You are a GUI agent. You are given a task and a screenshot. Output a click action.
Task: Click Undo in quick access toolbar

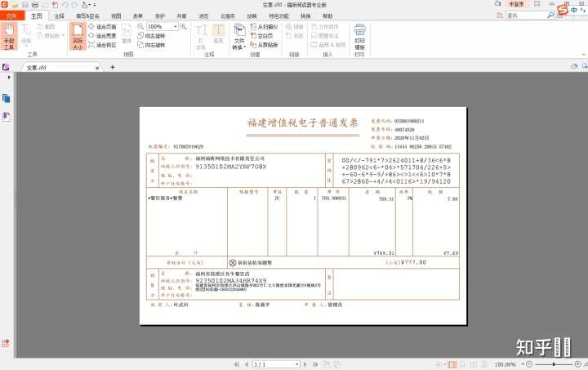65,5
